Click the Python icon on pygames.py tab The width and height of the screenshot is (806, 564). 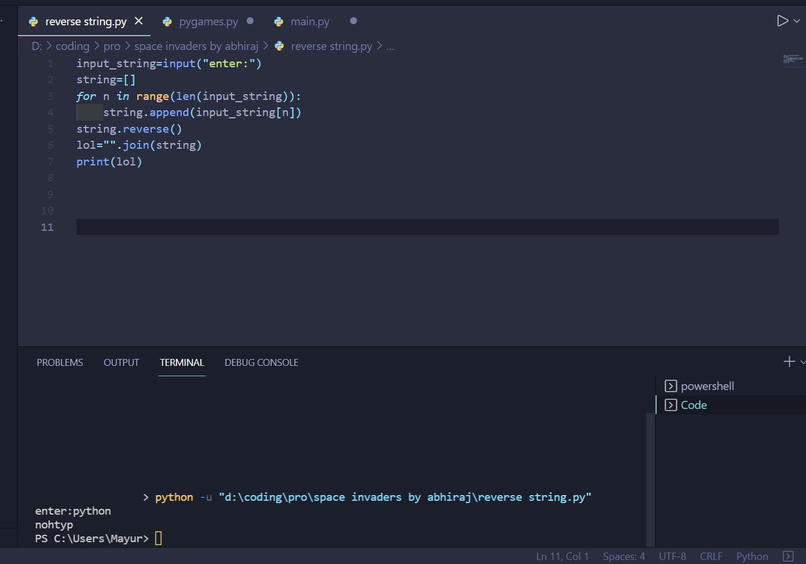coord(167,22)
